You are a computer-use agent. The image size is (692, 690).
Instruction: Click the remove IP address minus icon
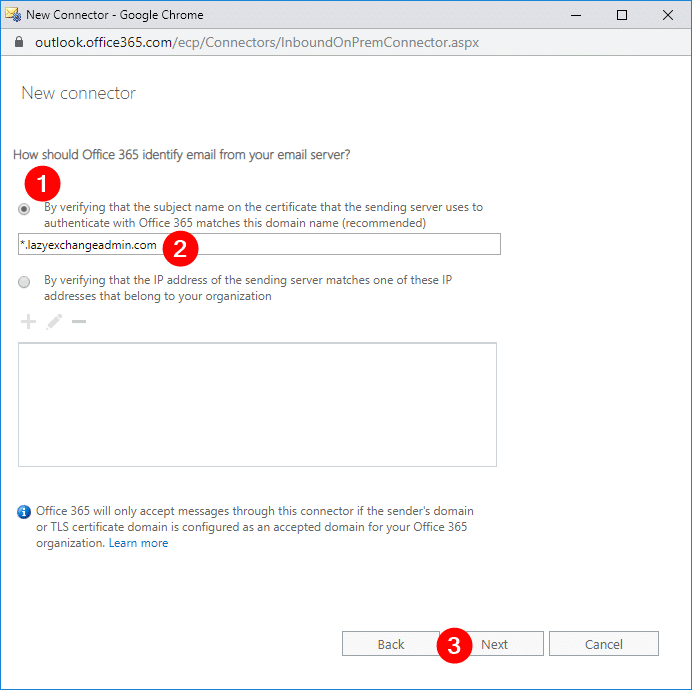79,322
